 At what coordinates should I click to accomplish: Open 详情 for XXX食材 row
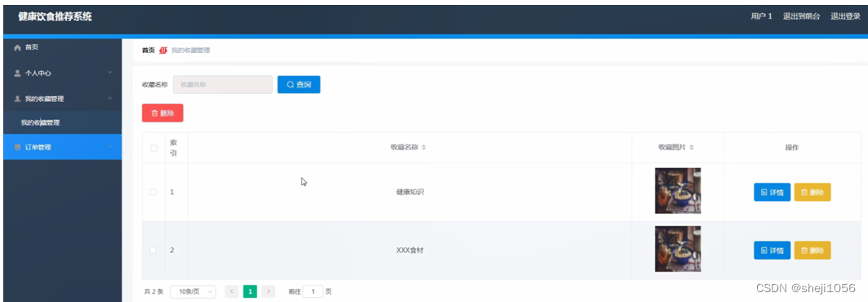pyautogui.click(x=772, y=251)
